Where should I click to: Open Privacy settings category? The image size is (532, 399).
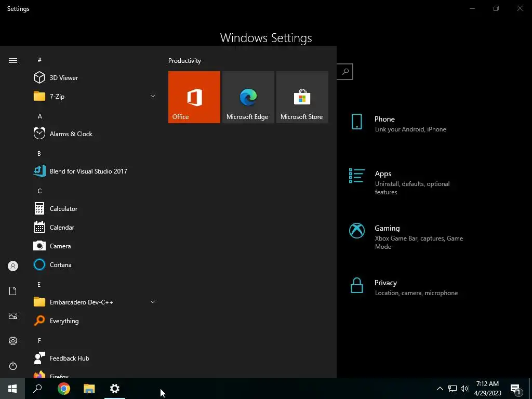click(x=404, y=287)
